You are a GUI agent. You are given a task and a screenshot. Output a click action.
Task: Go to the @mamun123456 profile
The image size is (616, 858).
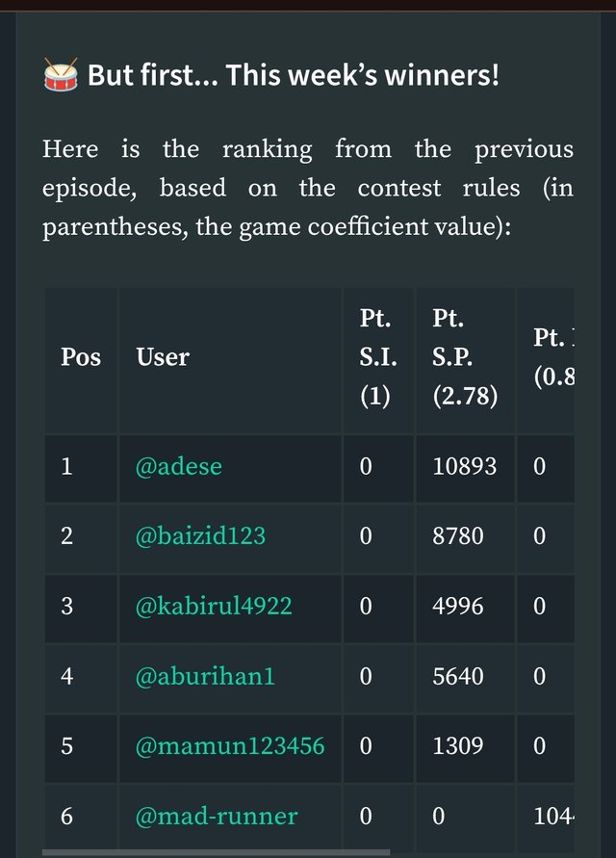pyautogui.click(x=230, y=746)
